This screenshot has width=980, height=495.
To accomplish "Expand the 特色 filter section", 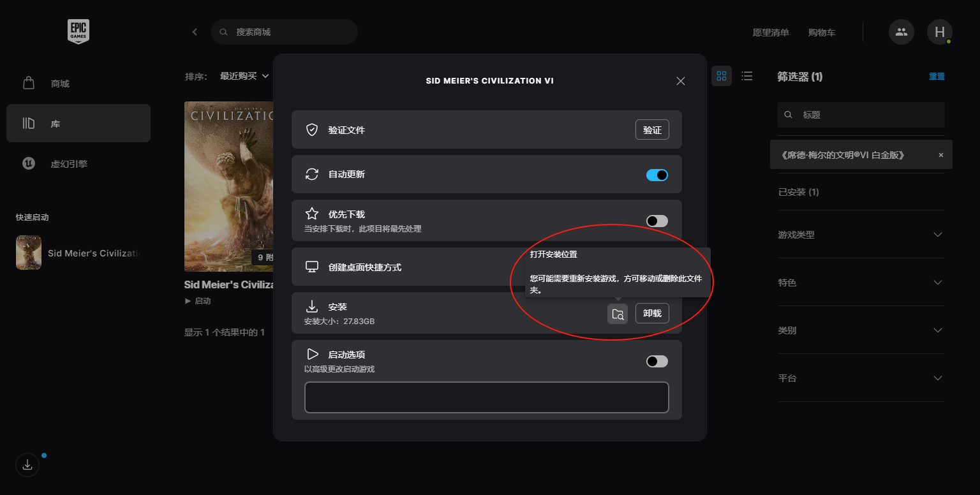I will (860, 282).
